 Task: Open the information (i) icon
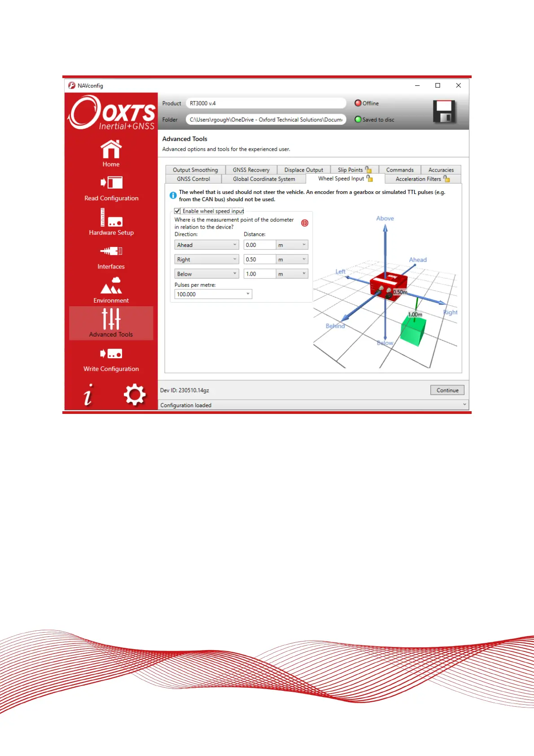(x=88, y=395)
